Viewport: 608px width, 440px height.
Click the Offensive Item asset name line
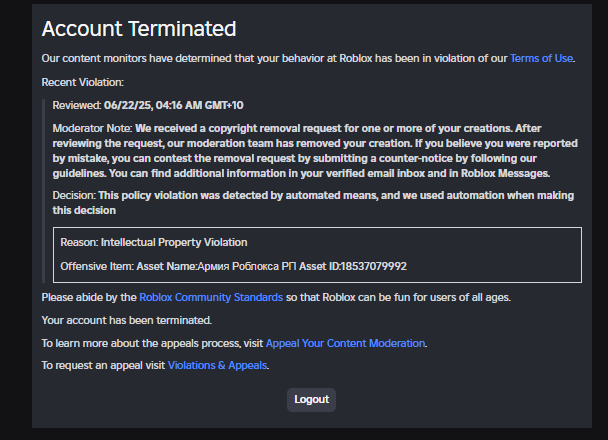point(233,266)
